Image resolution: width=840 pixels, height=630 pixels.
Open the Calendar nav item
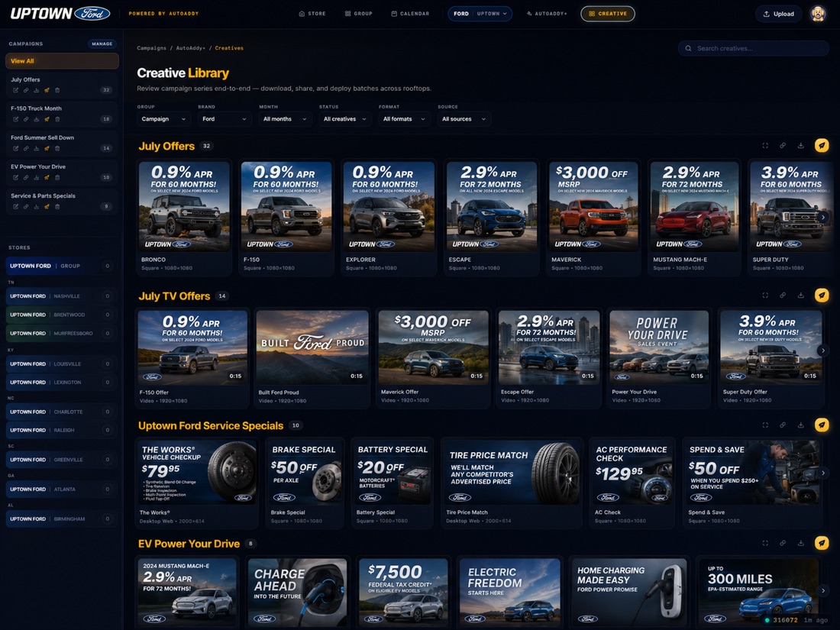pyautogui.click(x=410, y=14)
